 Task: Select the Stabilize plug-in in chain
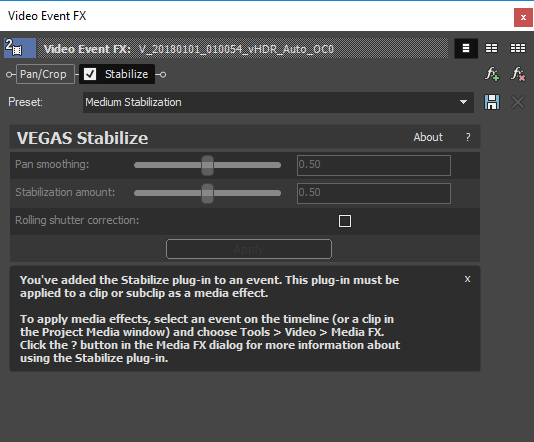(x=126, y=74)
